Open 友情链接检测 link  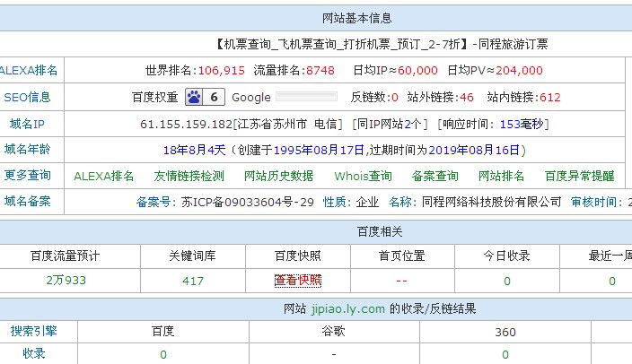click(x=189, y=176)
